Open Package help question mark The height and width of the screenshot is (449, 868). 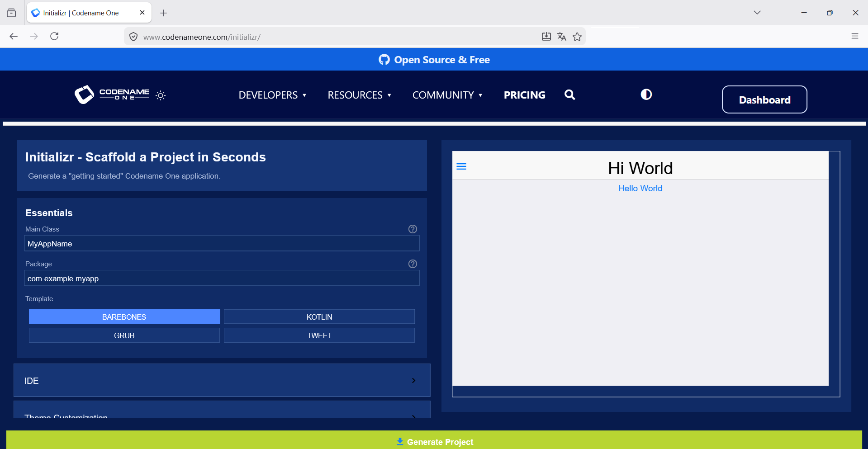point(413,264)
